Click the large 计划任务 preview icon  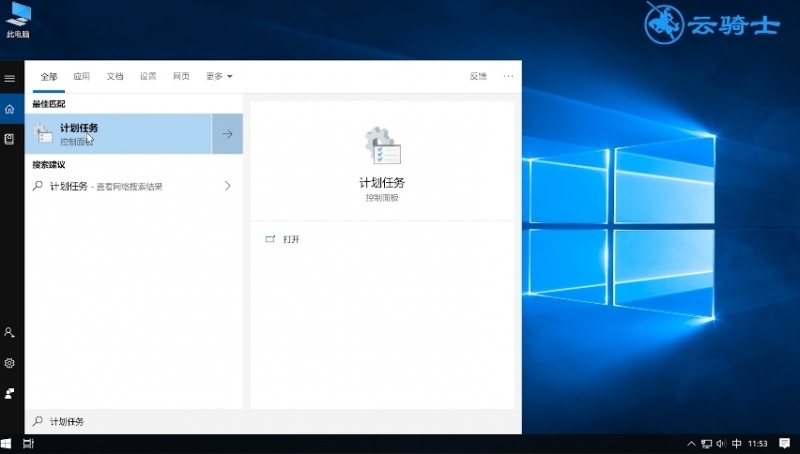point(383,145)
